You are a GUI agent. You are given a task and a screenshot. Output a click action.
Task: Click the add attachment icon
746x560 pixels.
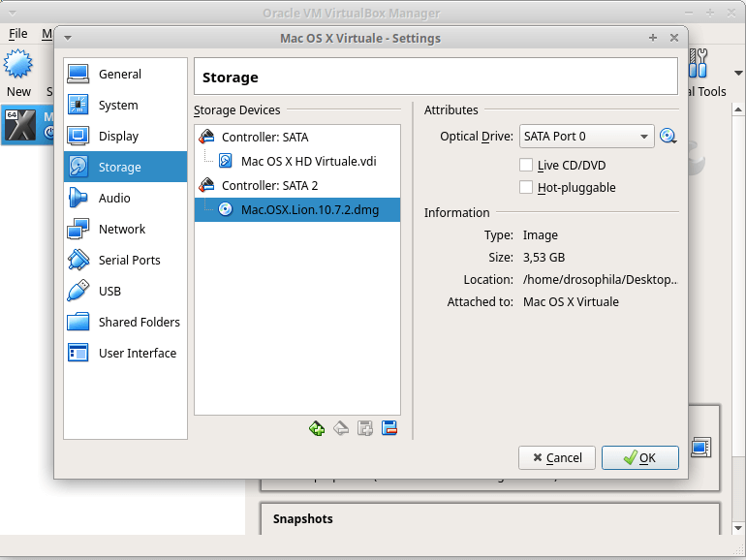[x=365, y=428]
